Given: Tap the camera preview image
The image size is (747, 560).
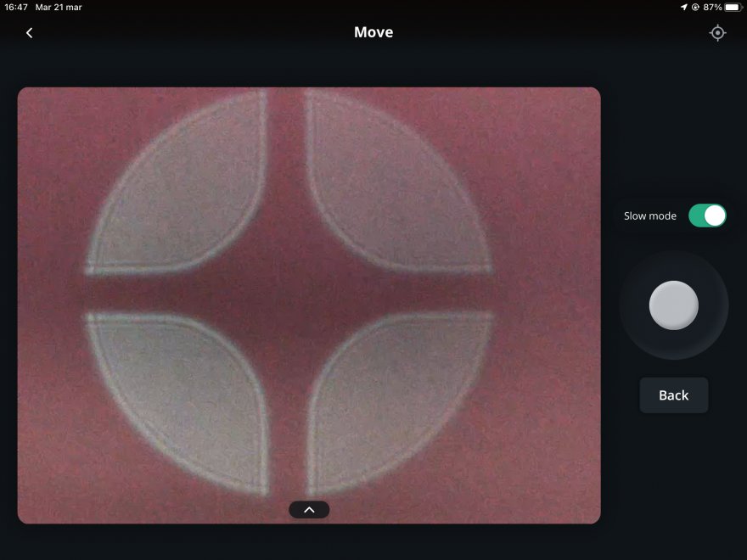Looking at the screenshot, I should pyautogui.click(x=309, y=305).
